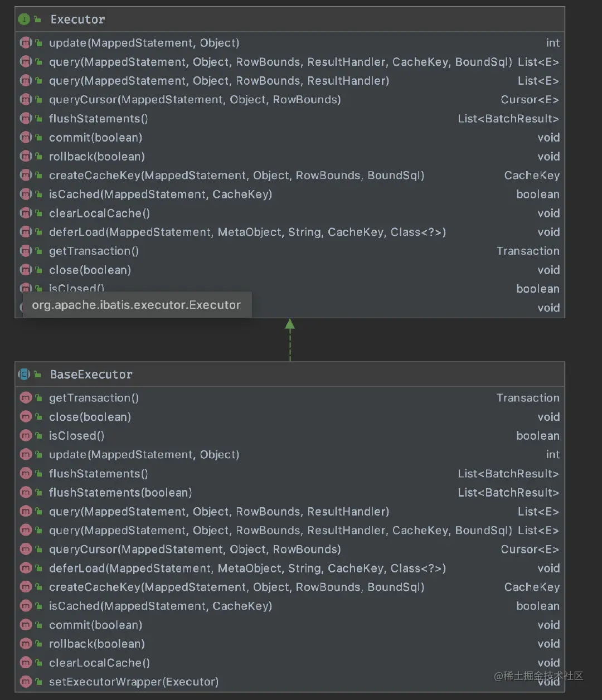Click method icon of flushStatements(boolean) in BaseExecutor

tap(26, 493)
